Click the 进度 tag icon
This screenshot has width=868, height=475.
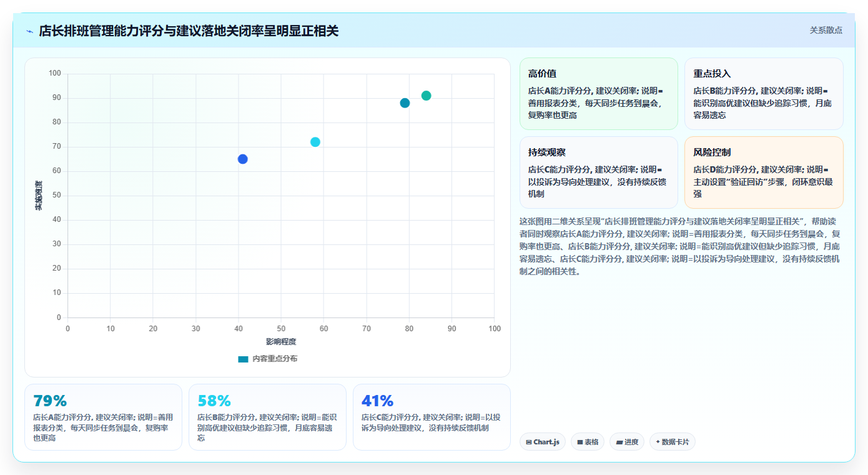click(619, 442)
